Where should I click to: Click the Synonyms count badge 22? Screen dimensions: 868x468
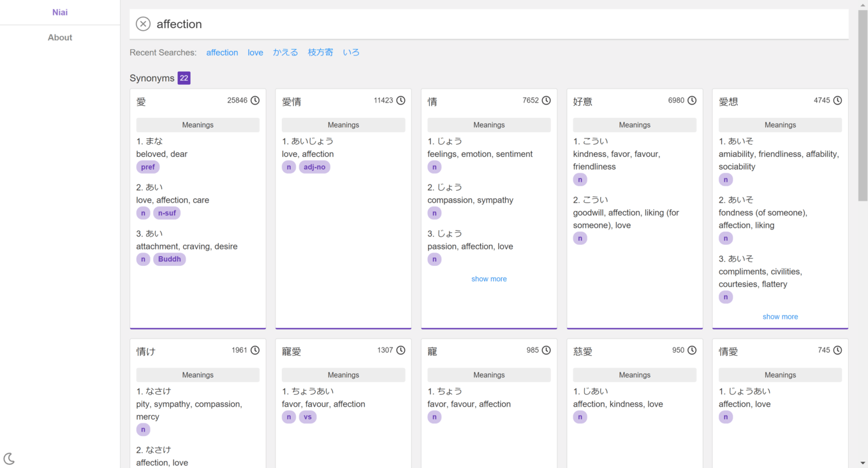(184, 78)
